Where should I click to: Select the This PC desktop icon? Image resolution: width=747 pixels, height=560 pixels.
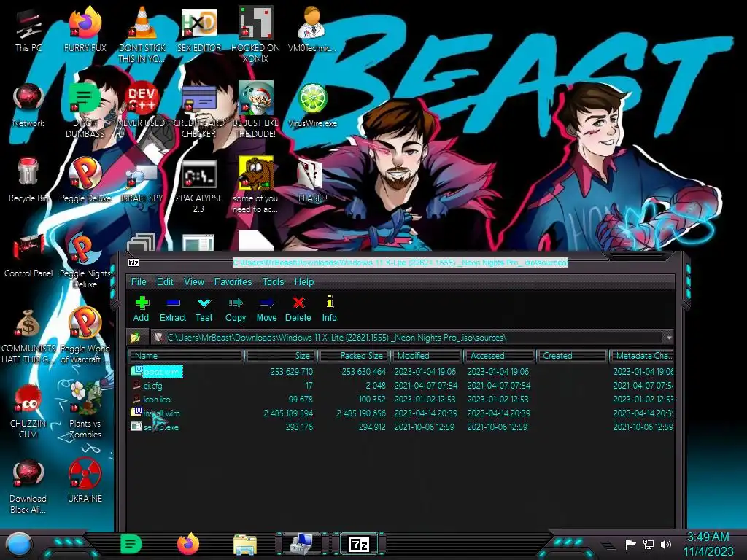coord(28,31)
